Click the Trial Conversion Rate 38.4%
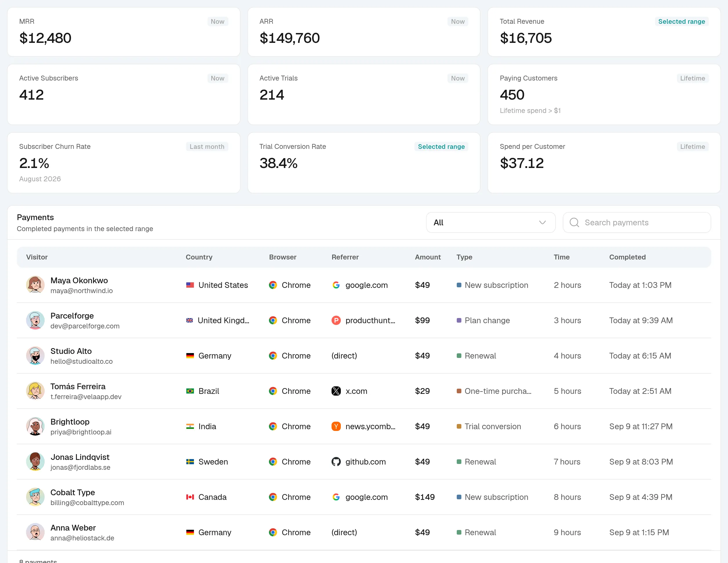 (x=278, y=163)
